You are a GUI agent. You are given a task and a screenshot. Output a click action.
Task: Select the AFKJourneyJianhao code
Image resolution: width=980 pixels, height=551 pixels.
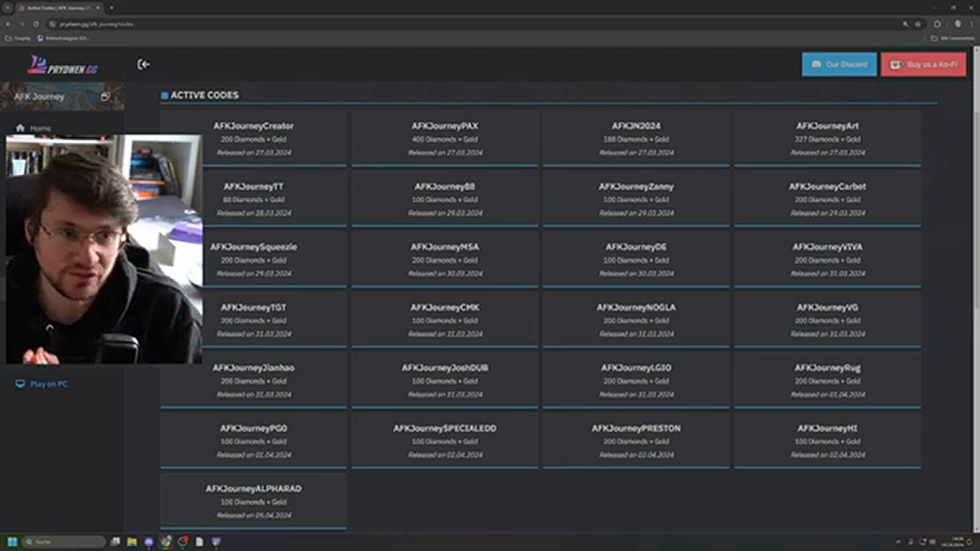254,381
